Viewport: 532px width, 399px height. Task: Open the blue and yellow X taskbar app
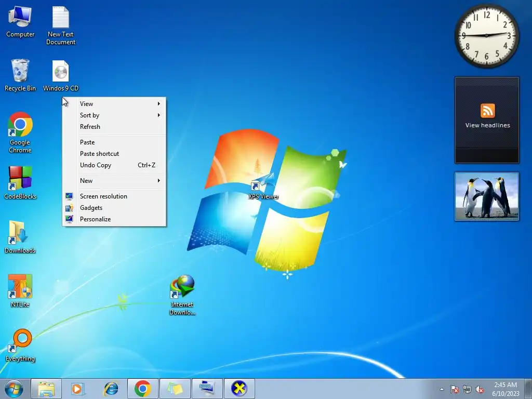click(x=240, y=389)
